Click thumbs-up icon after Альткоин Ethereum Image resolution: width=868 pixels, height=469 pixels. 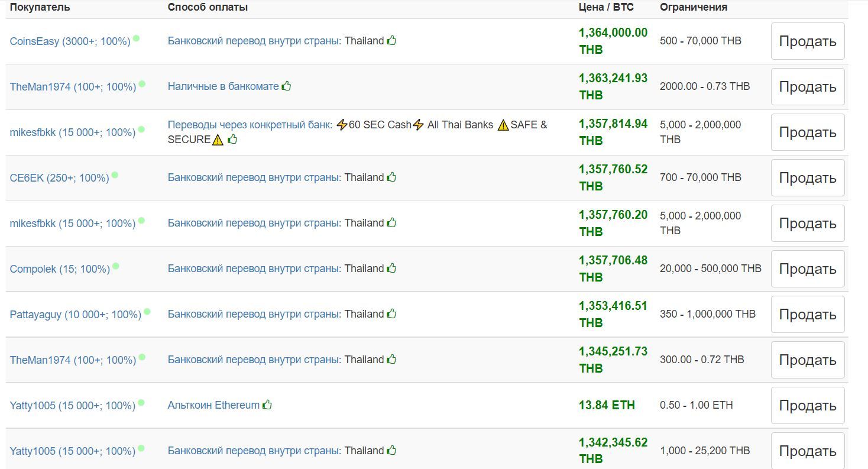pos(267,405)
